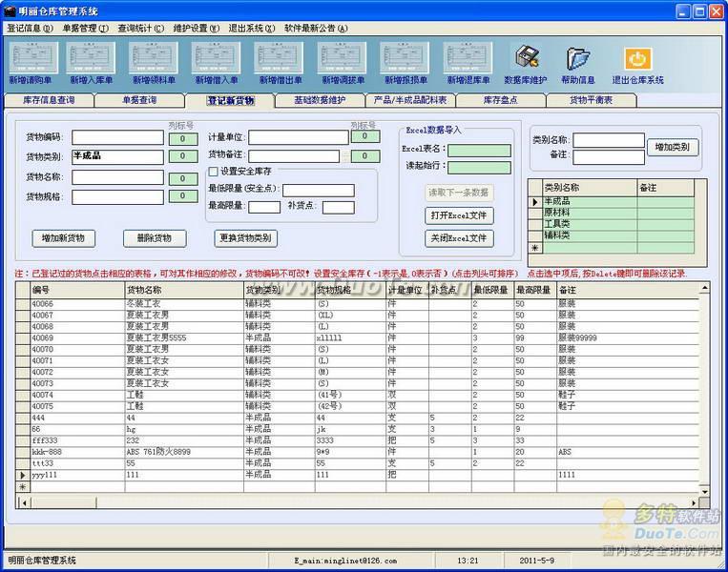The width and height of the screenshot is (728, 572).
Task: Sort the table by 编号 column header
Action: tap(77, 291)
